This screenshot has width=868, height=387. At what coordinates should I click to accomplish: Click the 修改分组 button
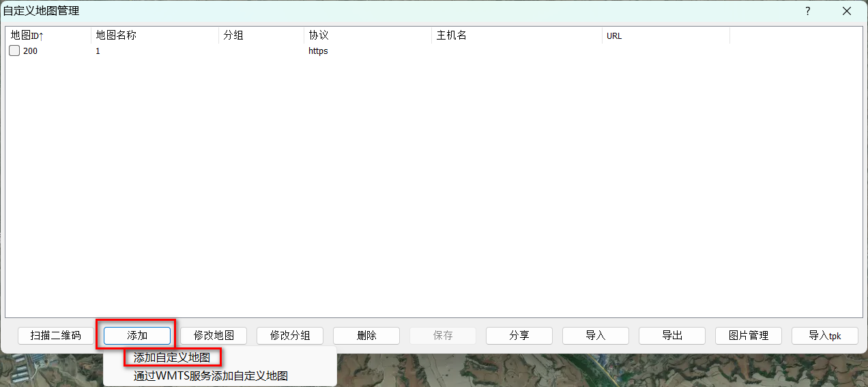coord(290,335)
